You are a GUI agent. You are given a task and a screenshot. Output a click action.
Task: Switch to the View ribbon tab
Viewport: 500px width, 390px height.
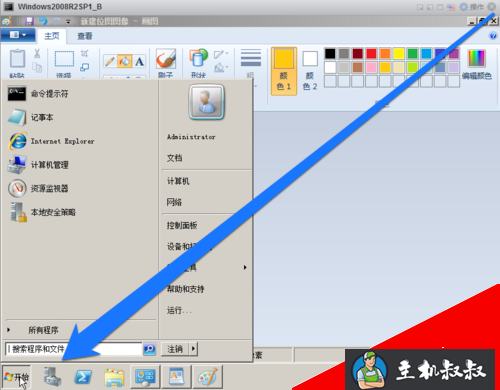click(x=85, y=36)
